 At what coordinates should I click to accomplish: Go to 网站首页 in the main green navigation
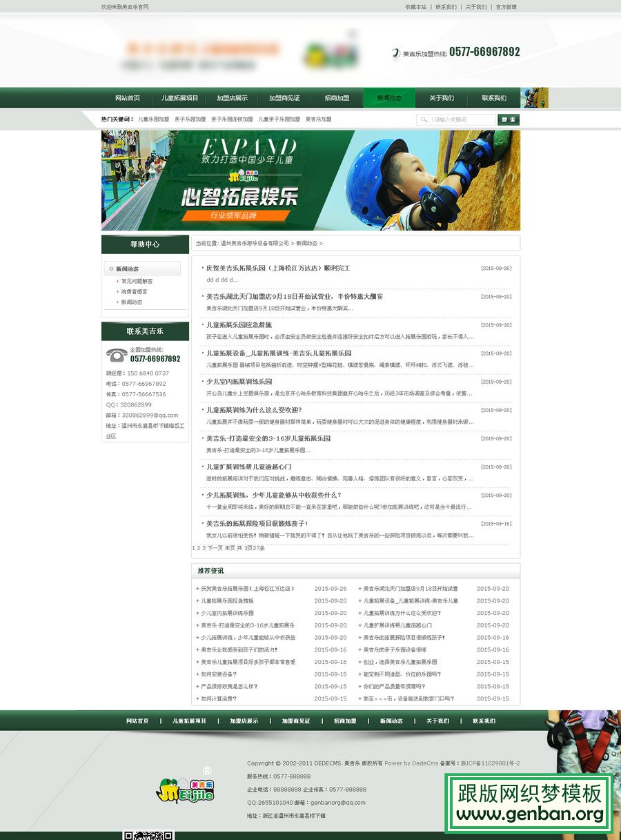(128, 98)
